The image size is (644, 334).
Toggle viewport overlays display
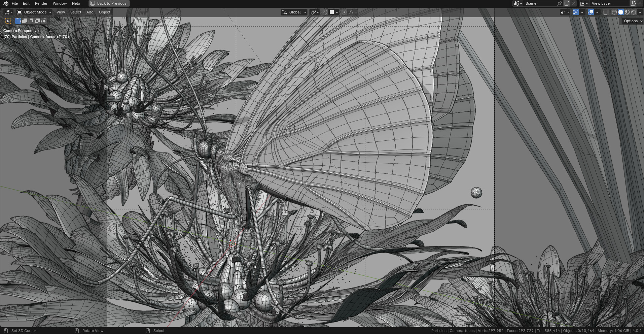[x=591, y=12]
